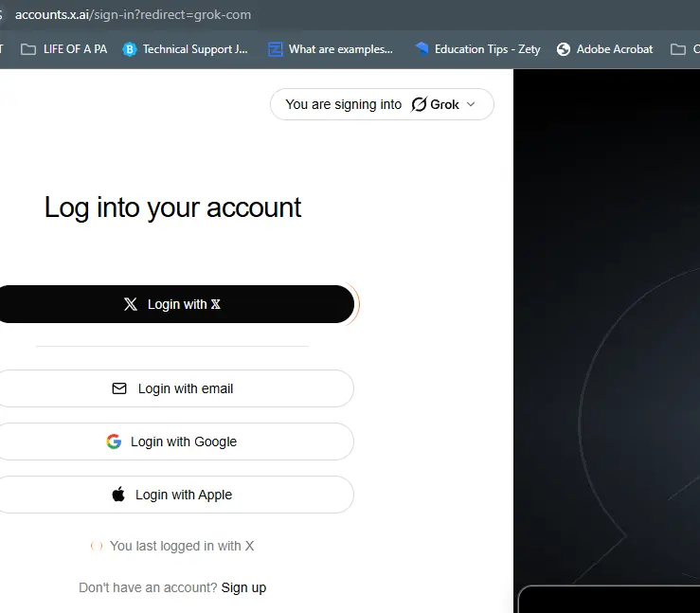Open the Adobe Acrobat bookmark
700x613 pixels.
tap(604, 49)
